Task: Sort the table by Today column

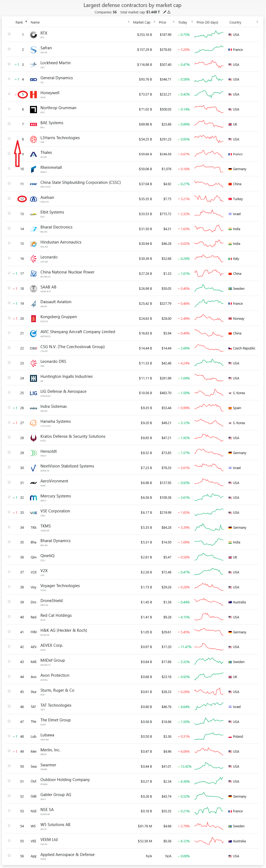Action: [x=182, y=22]
